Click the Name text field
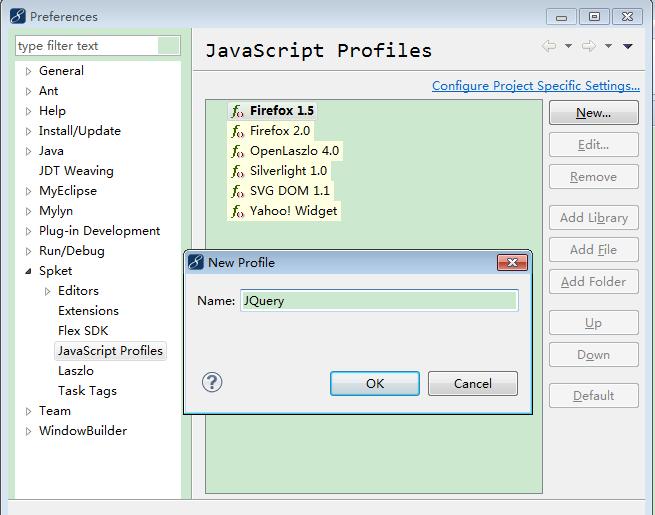 pyautogui.click(x=379, y=300)
